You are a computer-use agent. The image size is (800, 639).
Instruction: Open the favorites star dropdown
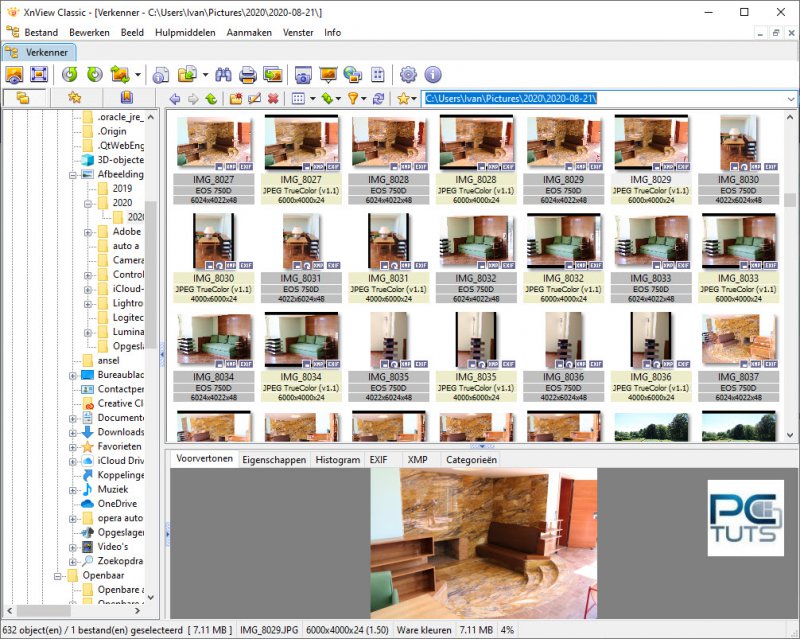pos(406,98)
